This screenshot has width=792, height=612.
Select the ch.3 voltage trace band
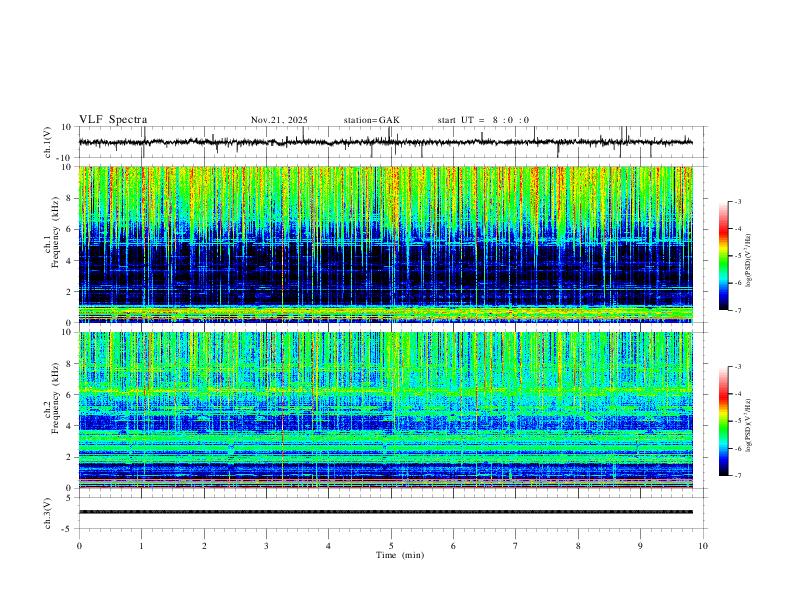[385, 512]
